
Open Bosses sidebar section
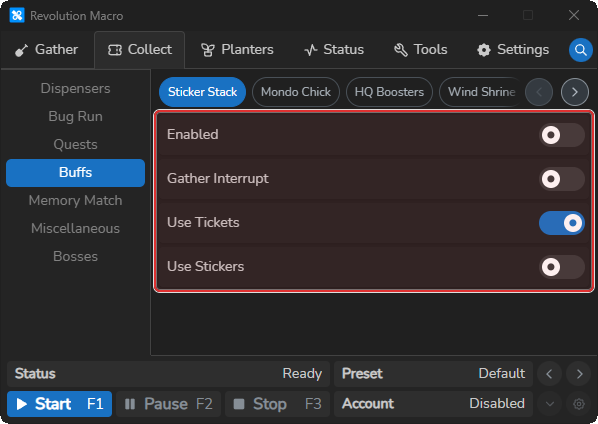click(76, 257)
